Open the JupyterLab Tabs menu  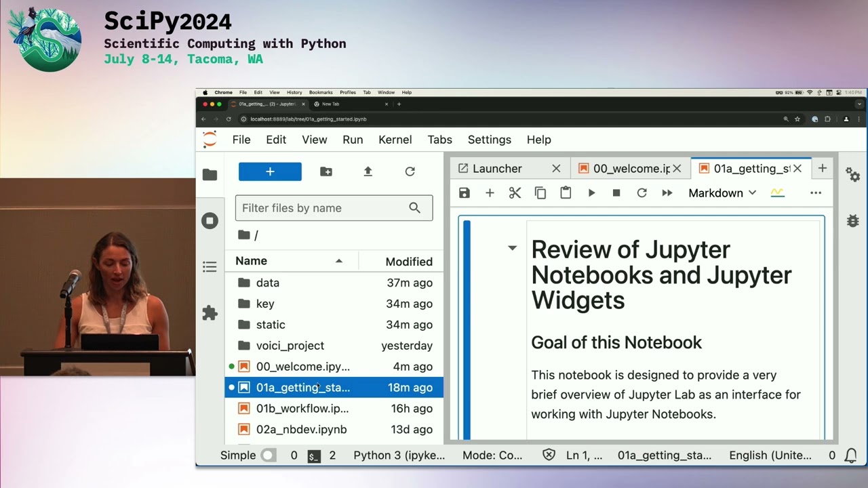point(439,140)
